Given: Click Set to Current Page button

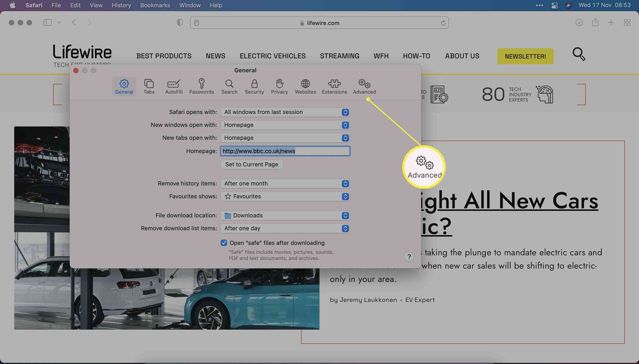Looking at the screenshot, I should (x=252, y=165).
